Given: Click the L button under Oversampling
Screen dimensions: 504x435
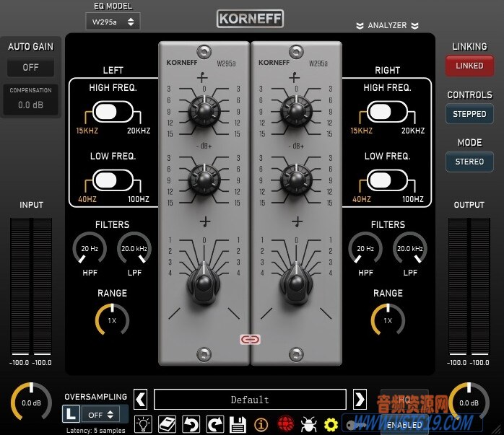Looking at the screenshot, I should pos(71,414).
